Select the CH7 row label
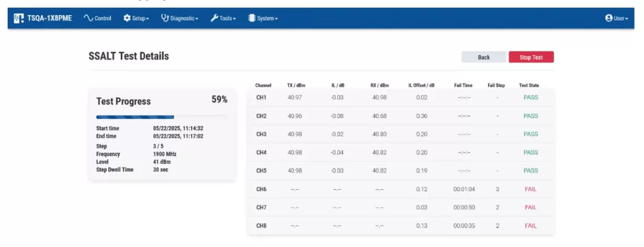The height and width of the screenshot is (247, 644). (x=262, y=207)
